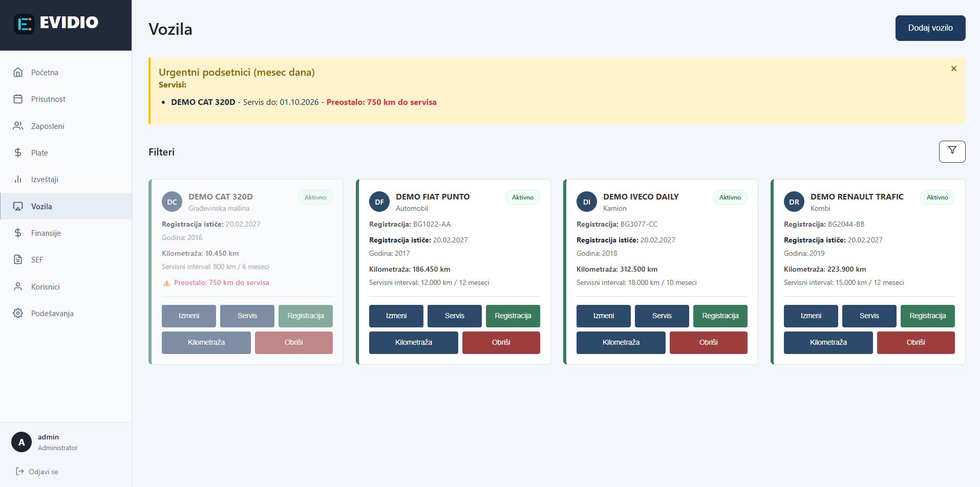Click the admin profile avatar
Viewport: 980px width, 487px height.
(21, 441)
